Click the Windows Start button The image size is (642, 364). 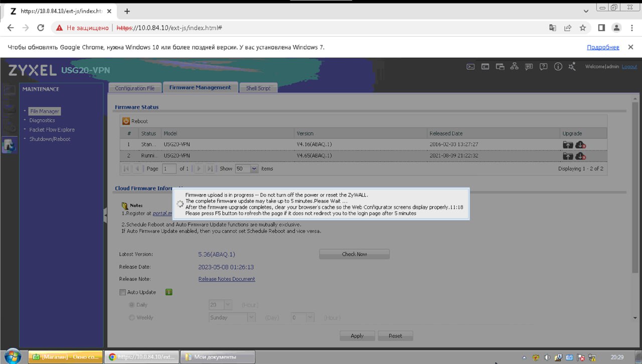(x=13, y=356)
